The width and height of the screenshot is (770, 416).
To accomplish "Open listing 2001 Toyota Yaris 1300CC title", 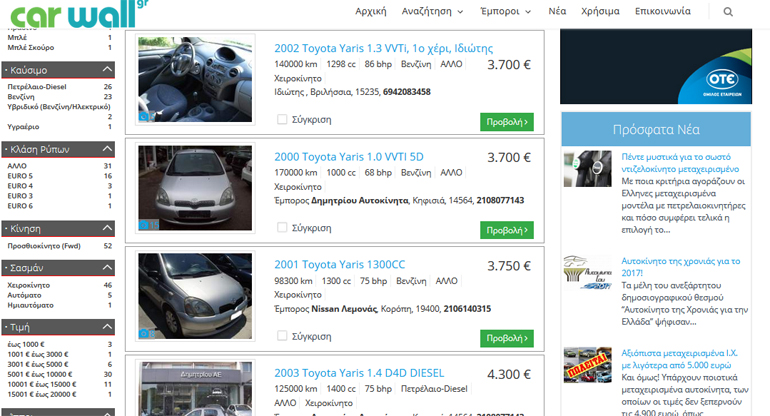I will [339, 265].
